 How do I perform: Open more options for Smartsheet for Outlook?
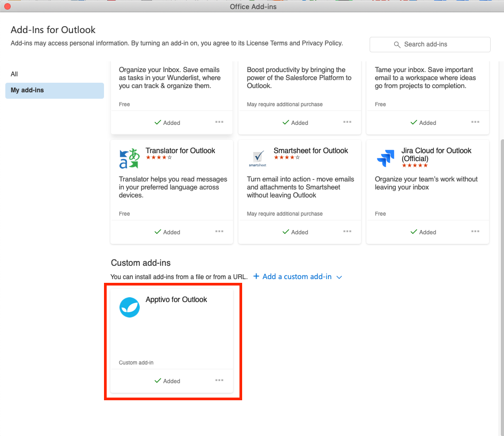[347, 232]
